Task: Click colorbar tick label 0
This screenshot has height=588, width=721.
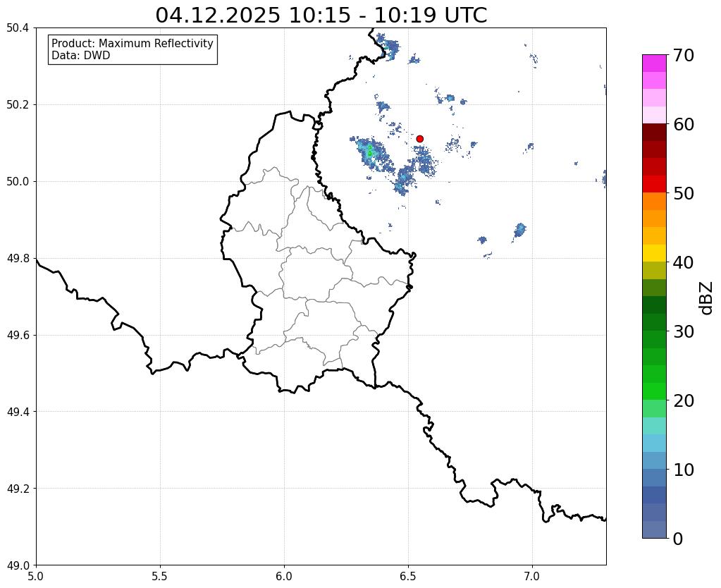Action: [x=678, y=539]
